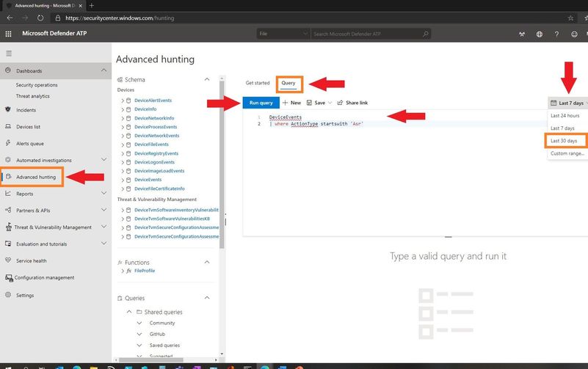
Task: Click the Reports chart icon
Action: [8, 194]
